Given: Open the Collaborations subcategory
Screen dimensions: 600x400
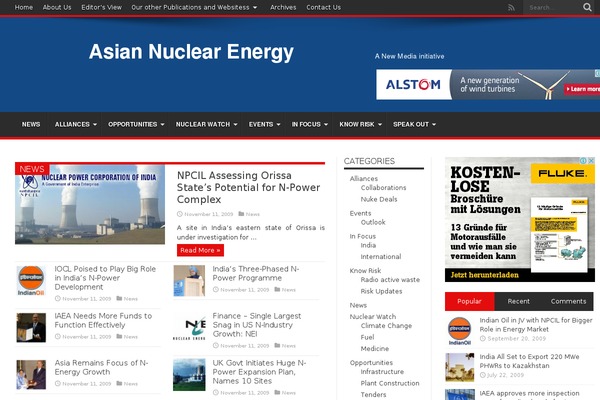Looking at the screenshot, I should (383, 188).
